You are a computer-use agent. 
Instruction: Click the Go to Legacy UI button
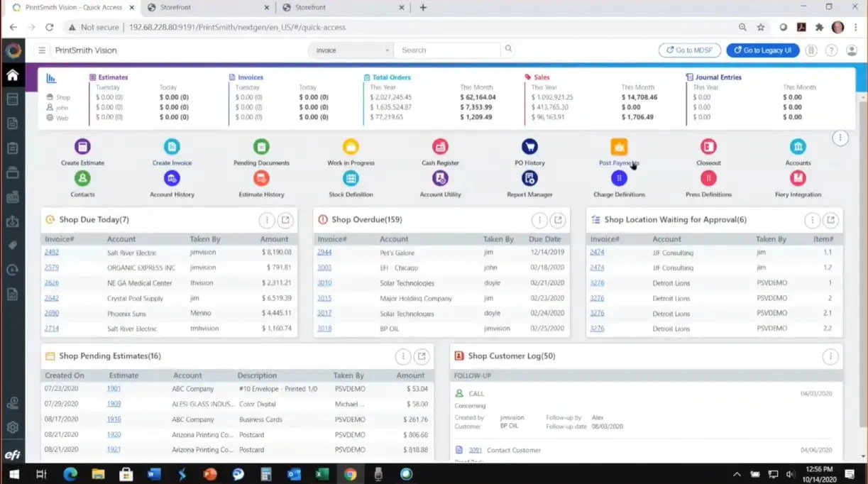point(763,50)
